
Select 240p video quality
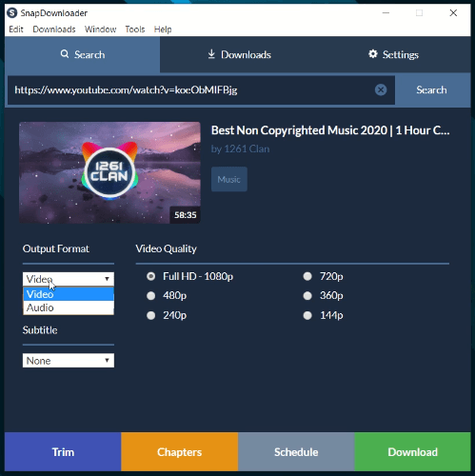tap(151, 315)
